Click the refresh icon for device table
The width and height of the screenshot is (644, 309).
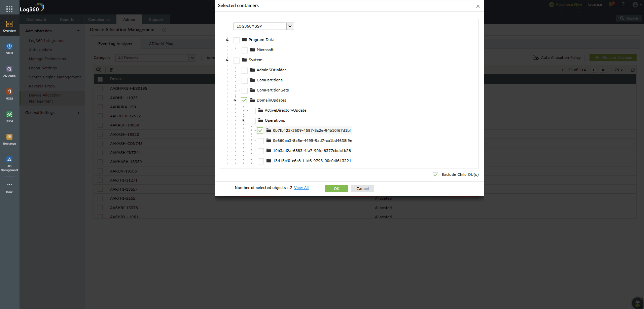(x=633, y=70)
